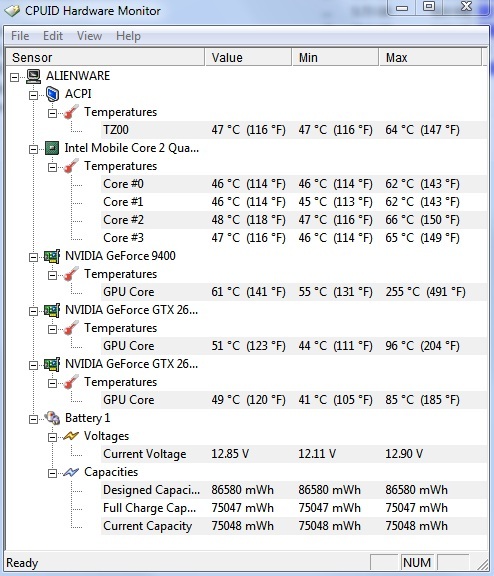Viewport: 494px width, 576px height.
Task: Select the Current Voltage row
Action: pyautogui.click(x=293, y=454)
